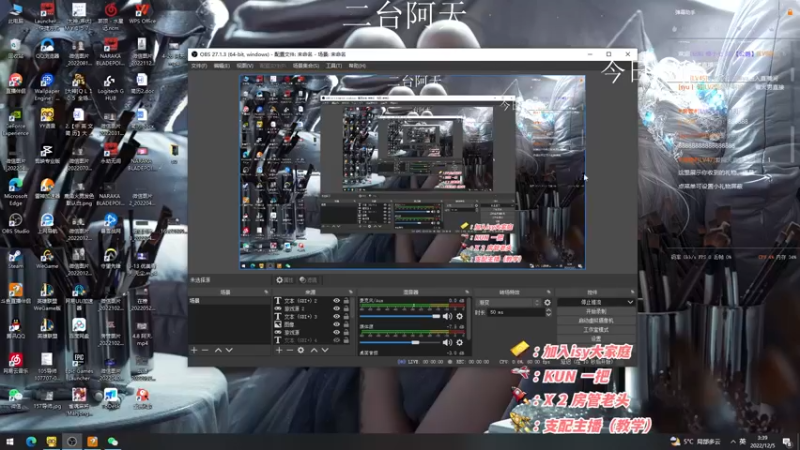Open Microsoft Edge from the taskbar
800x450 pixels.
point(31,441)
